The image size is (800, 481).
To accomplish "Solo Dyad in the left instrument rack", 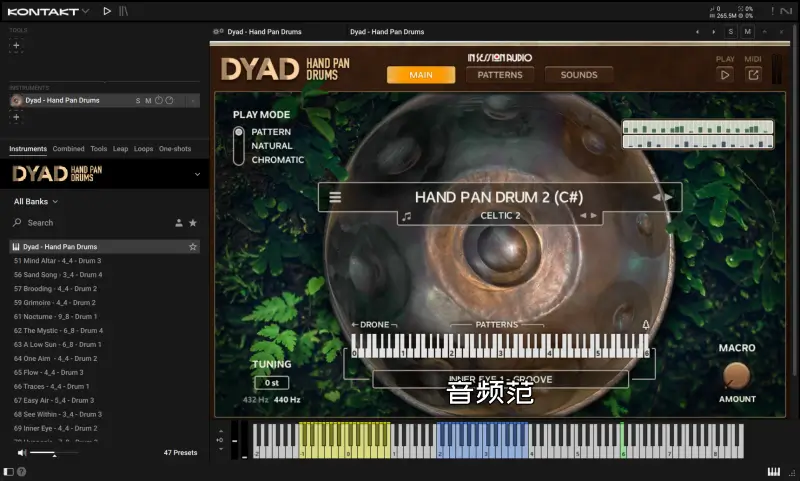I will [x=138, y=100].
